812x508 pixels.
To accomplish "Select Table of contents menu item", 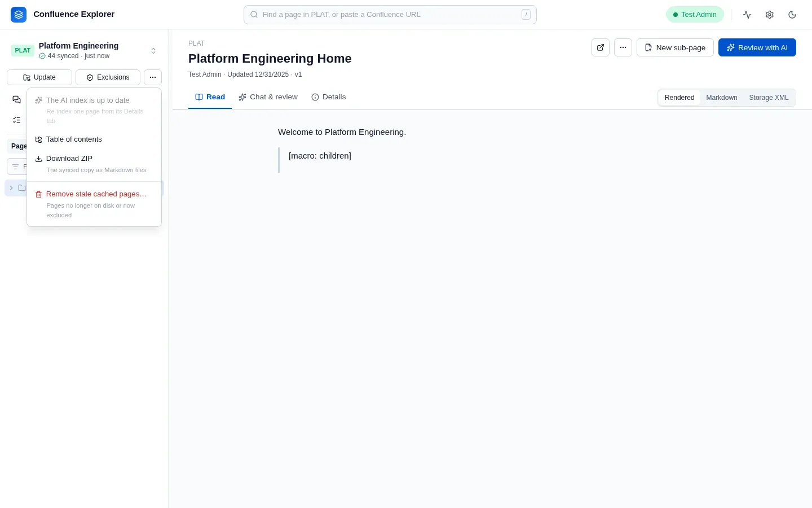I will [x=94, y=139].
